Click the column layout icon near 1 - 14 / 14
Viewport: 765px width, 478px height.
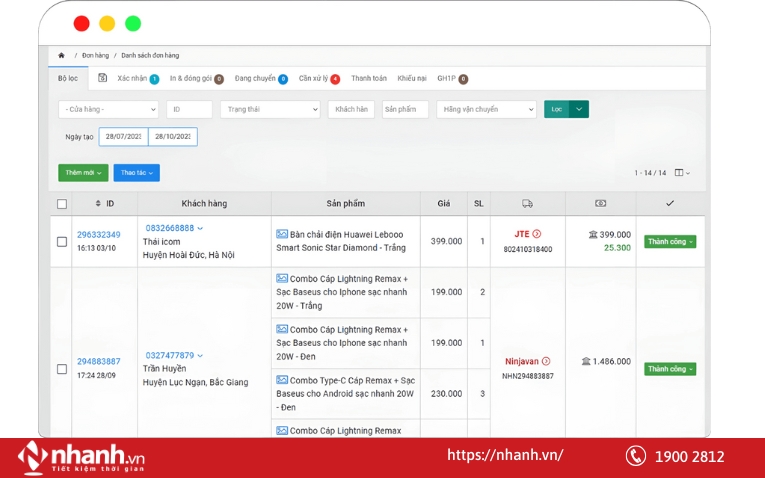[681, 173]
